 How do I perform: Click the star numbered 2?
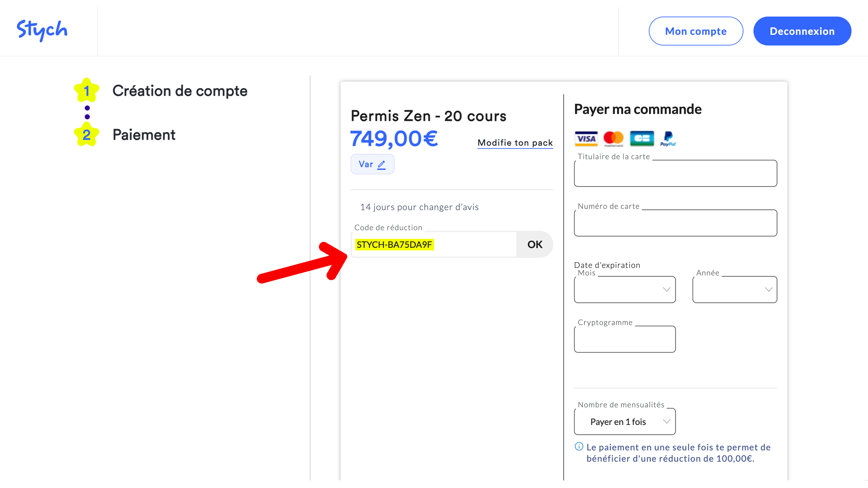(x=87, y=135)
